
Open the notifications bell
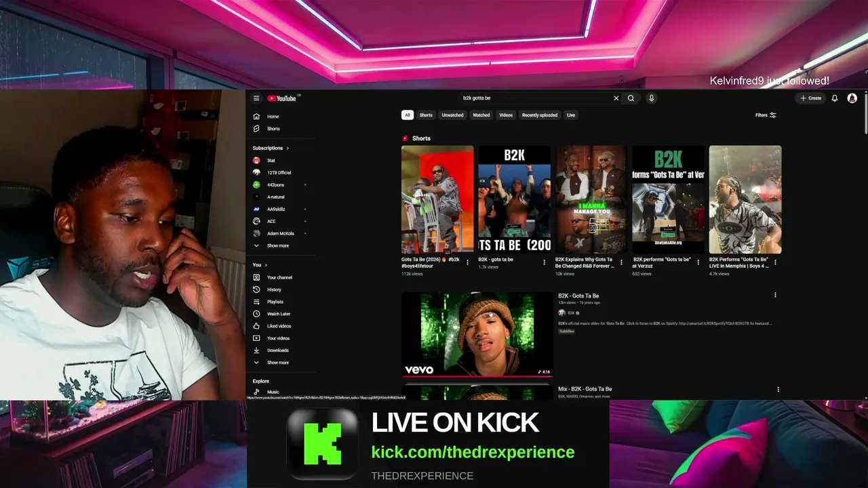(x=835, y=98)
